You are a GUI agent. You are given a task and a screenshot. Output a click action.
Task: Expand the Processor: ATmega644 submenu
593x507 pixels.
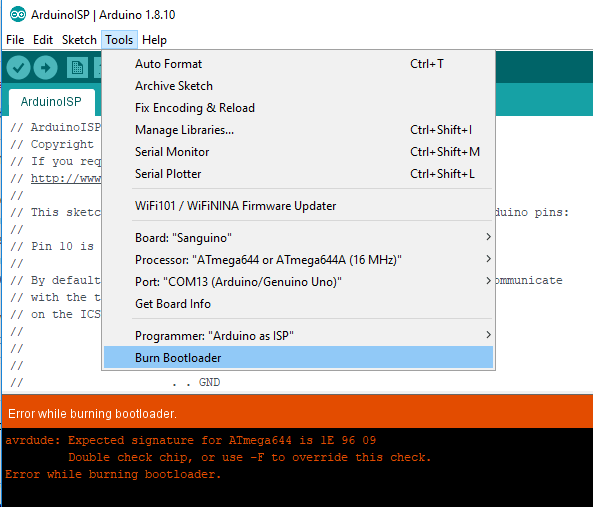[x=298, y=260]
